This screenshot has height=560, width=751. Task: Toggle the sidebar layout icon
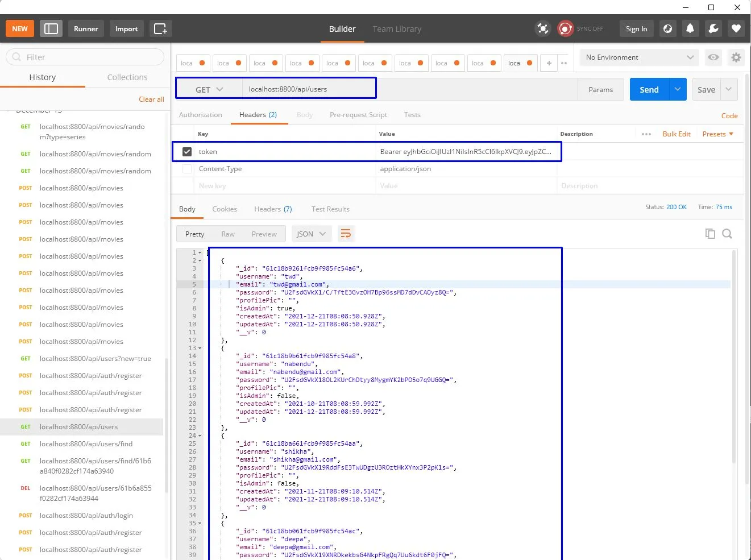[x=51, y=28]
